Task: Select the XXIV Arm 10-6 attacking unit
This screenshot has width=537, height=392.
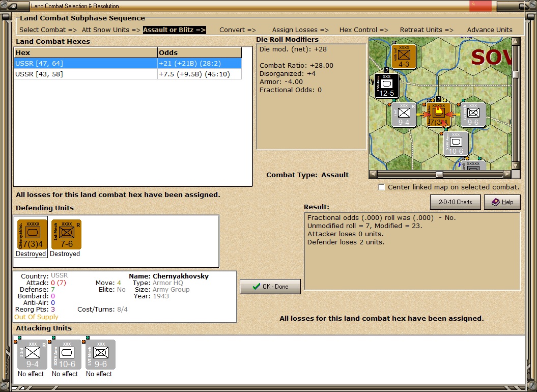Action: 67,355
